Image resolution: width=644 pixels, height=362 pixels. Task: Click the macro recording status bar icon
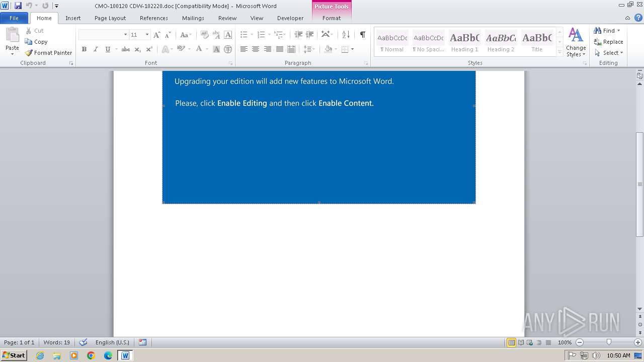[143, 342]
